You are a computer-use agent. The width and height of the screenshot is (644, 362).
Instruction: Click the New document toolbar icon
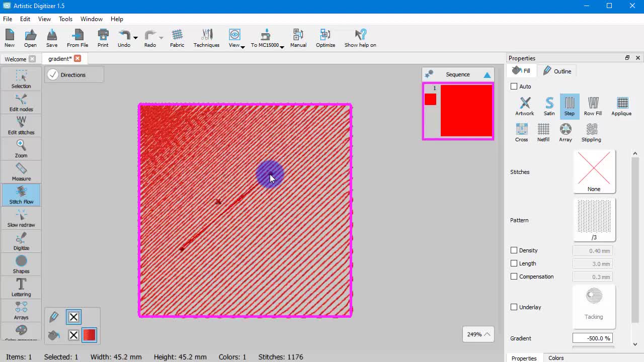coord(10,38)
